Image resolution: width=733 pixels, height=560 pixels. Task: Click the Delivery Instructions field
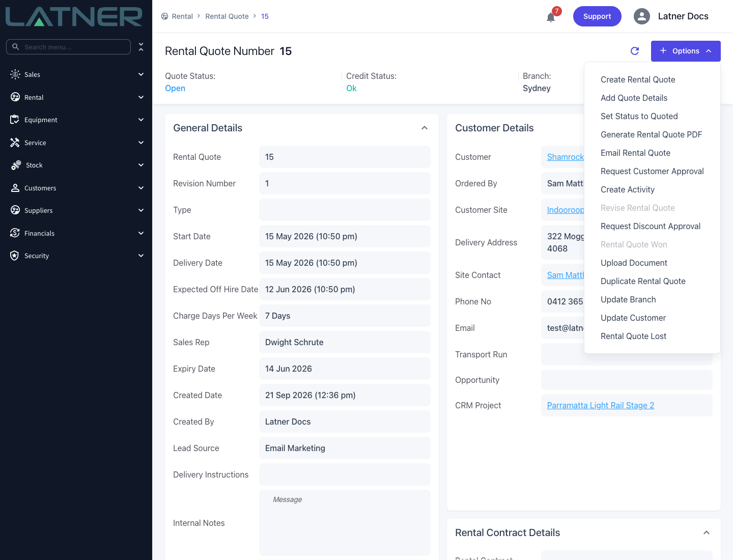pos(345,474)
